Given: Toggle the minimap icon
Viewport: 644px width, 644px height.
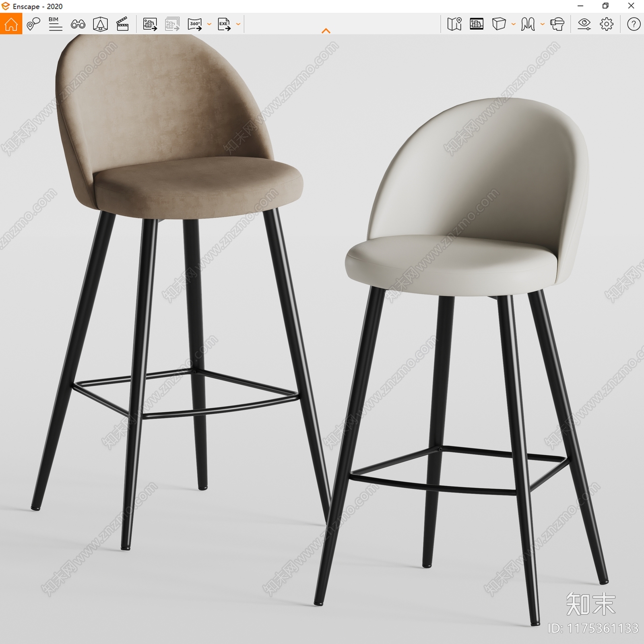Looking at the screenshot, I should coord(454,24).
